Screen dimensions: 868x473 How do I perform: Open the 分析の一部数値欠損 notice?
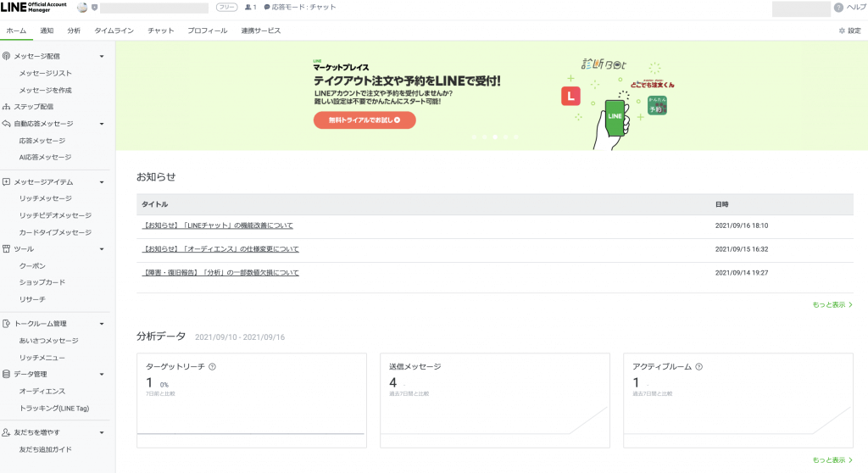pyautogui.click(x=220, y=272)
